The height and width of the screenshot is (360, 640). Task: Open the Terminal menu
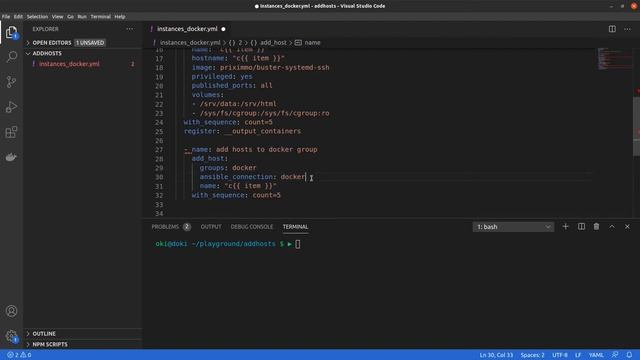click(100, 17)
